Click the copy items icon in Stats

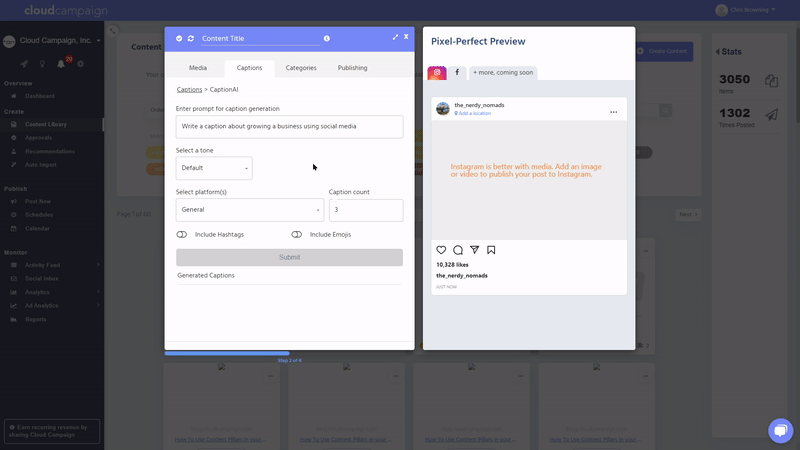(771, 81)
